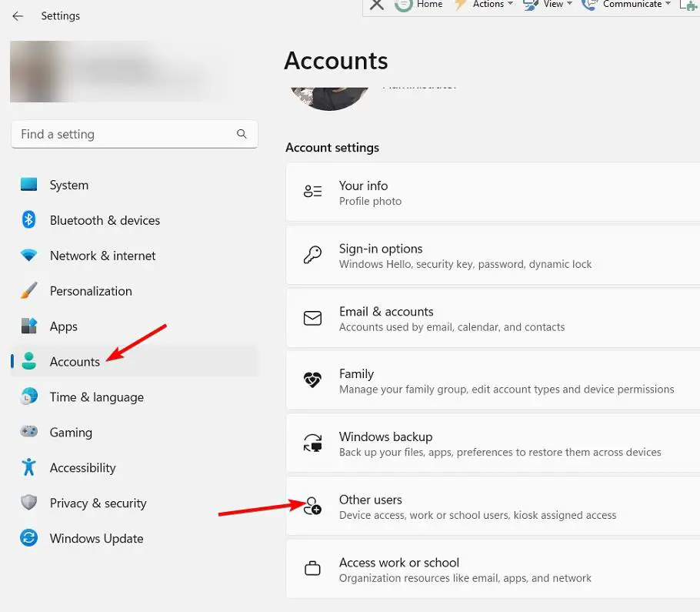Click the Find a setting field
The height and width of the screenshot is (612, 700).
click(x=135, y=134)
